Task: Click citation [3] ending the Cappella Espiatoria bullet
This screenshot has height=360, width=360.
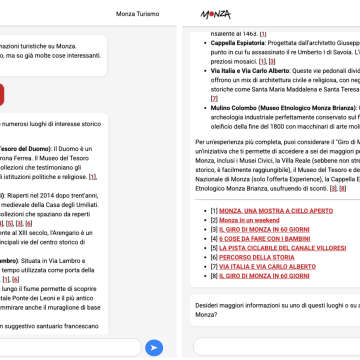Action: [x=272, y=62]
